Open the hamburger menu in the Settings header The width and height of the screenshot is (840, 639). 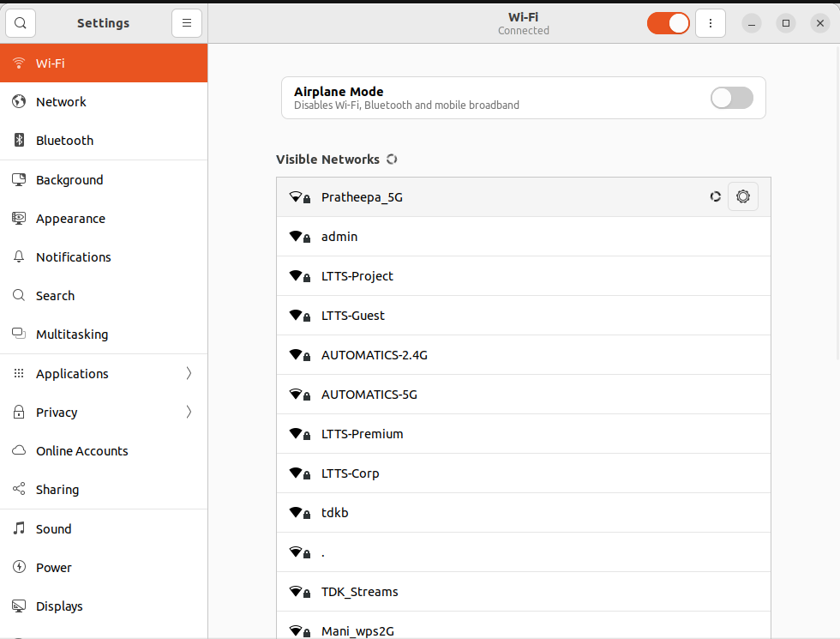187,23
